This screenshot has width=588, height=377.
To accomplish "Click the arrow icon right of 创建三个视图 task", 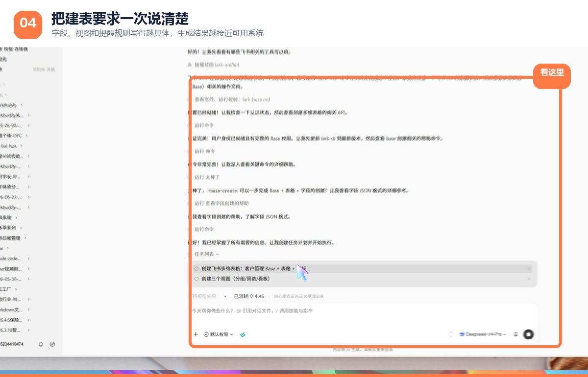I will [x=529, y=279].
